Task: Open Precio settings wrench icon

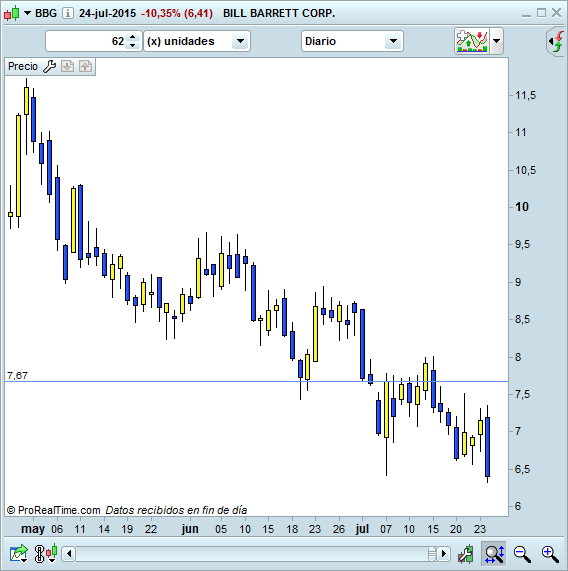Action: click(49, 67)
